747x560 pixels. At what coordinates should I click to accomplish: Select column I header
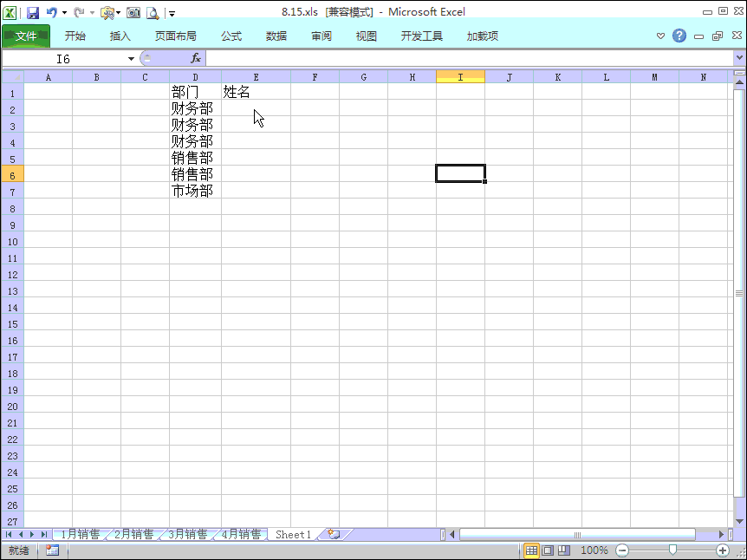460,77
